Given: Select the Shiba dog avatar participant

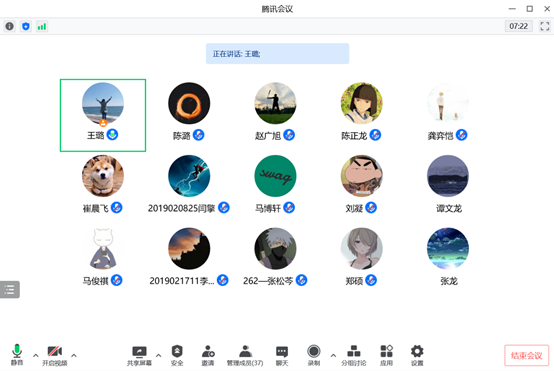Looking at the screenshot, I should coord(103,176).
